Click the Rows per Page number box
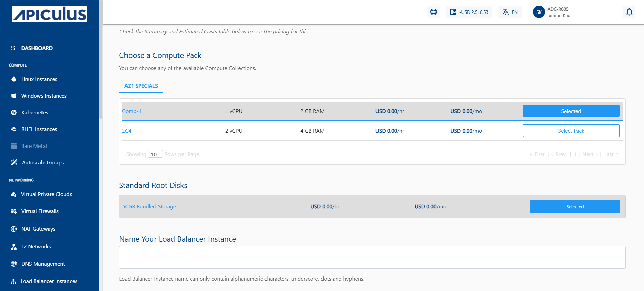 click(x=155, y=154)
